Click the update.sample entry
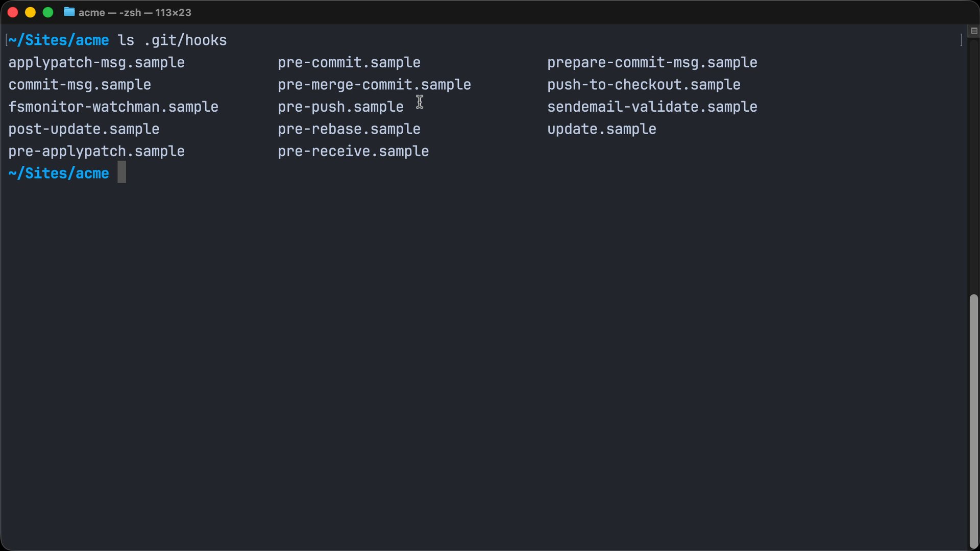The height and width of the screenshot is (551, 980). (602, 129)
